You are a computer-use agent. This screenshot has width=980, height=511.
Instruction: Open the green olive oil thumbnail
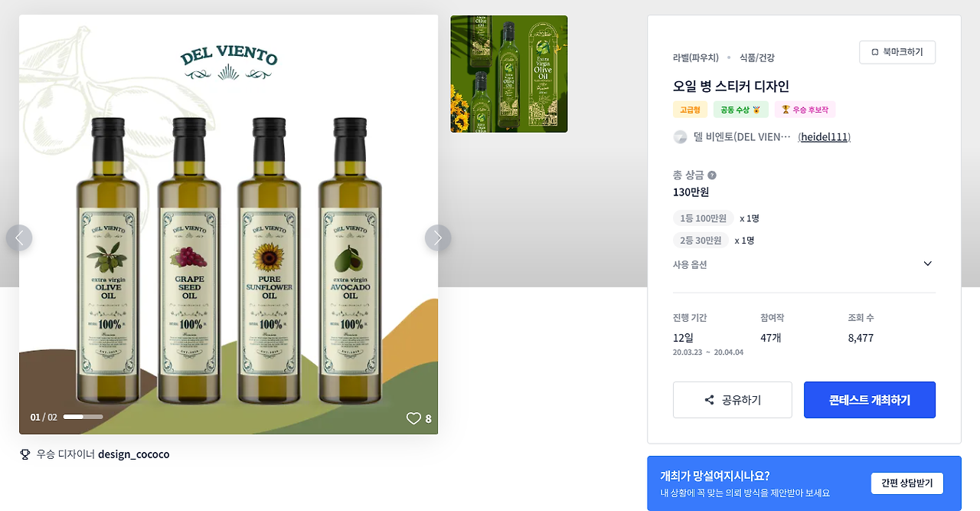[509, 74]
